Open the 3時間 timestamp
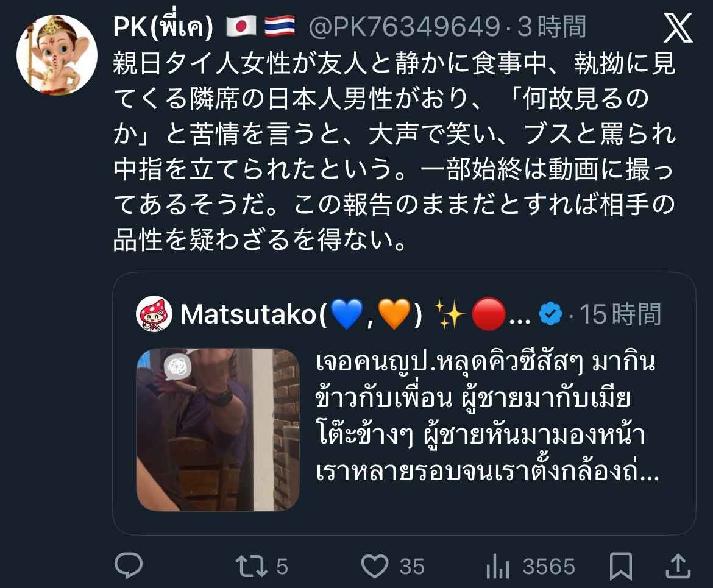The width and height of the screenshot is (713, 588). pos(552,27)
